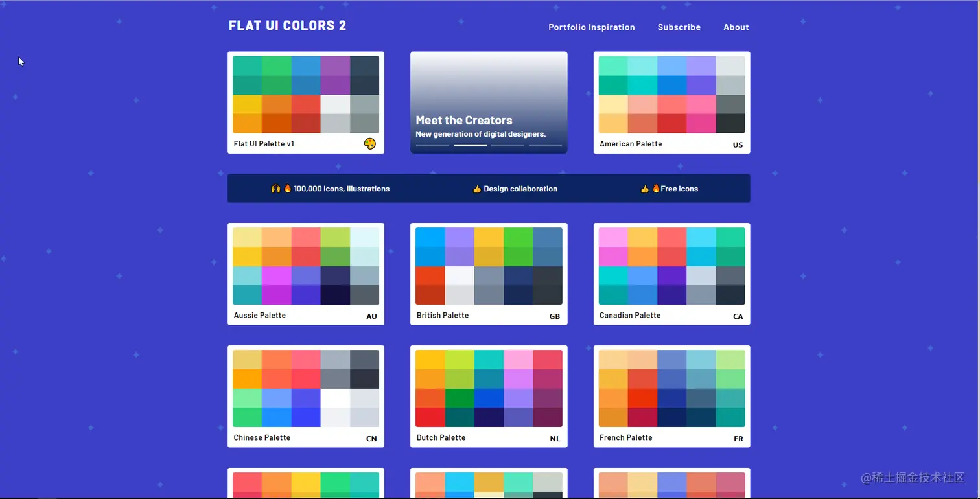Viewport: 980px width, 499px height.
Task: Click the palette emoji icon on Flat UI Palette v1
Action: (370, 144)
